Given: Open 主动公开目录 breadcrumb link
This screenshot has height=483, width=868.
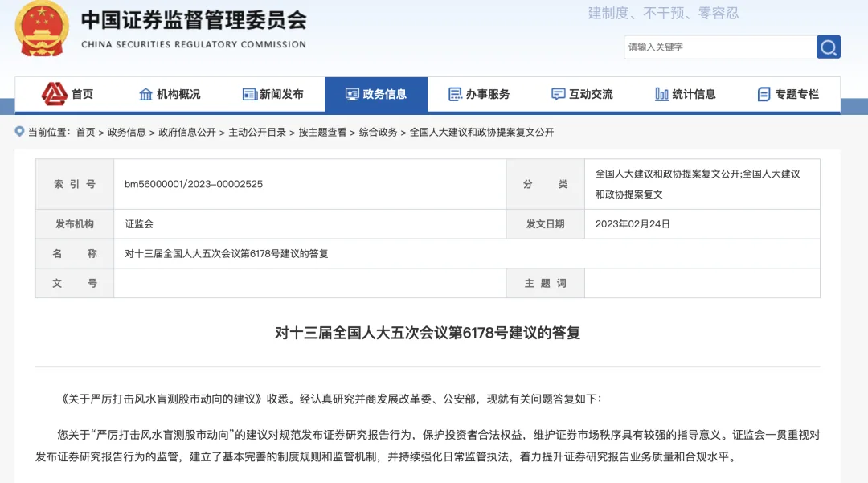Looking at the screenshot, I should coord(257,133).
